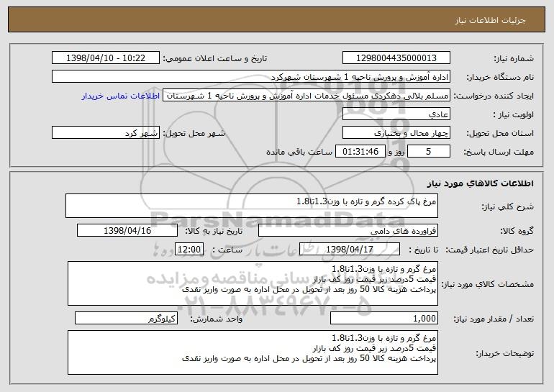The image size is (554, 392).
Task: Click the واحد شمارش field کیلوگرم
Action: (126, 319)
